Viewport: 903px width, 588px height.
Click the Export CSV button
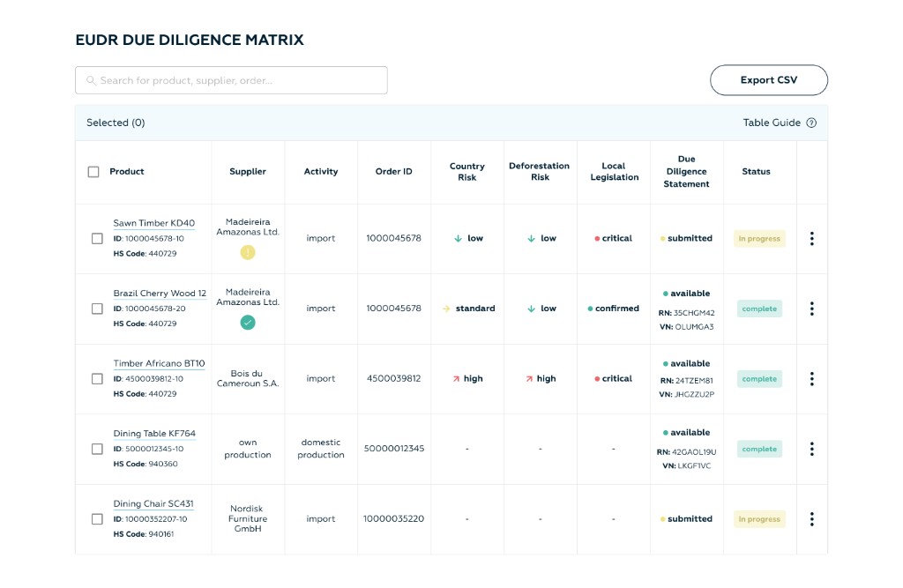pos(769,80)
